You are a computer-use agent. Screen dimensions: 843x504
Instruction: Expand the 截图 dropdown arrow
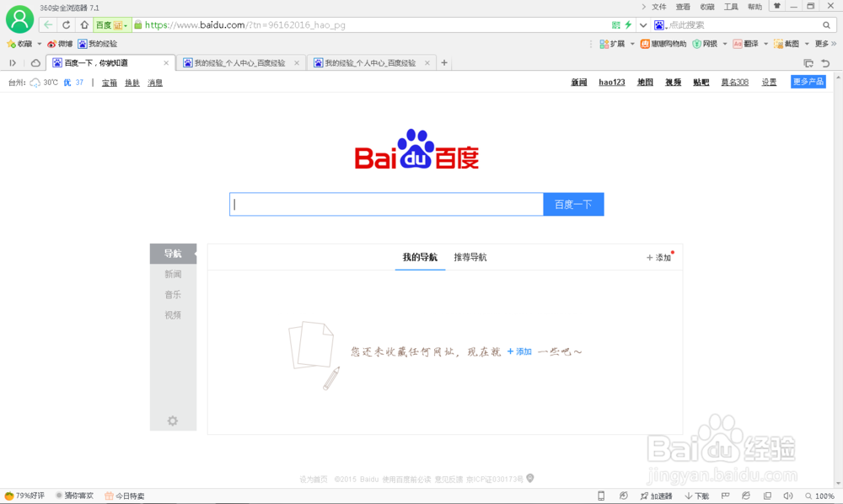[x=807, y=44]
